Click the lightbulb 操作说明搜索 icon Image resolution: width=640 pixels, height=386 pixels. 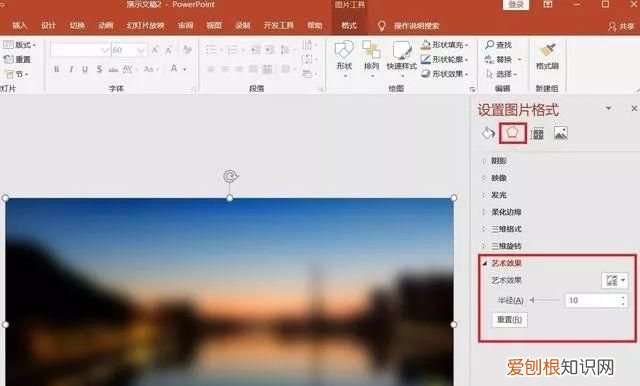[x=382, y=26]
